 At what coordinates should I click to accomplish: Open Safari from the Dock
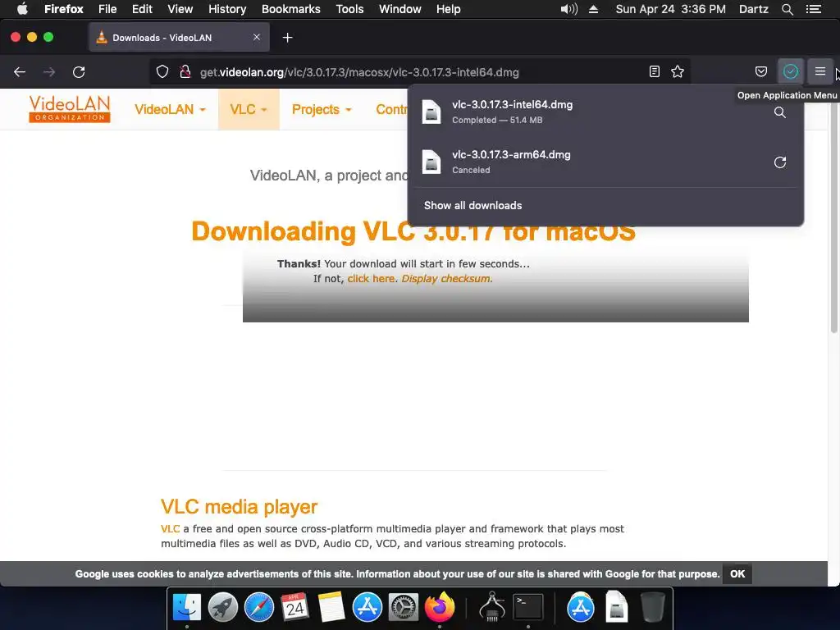point(258,607)
